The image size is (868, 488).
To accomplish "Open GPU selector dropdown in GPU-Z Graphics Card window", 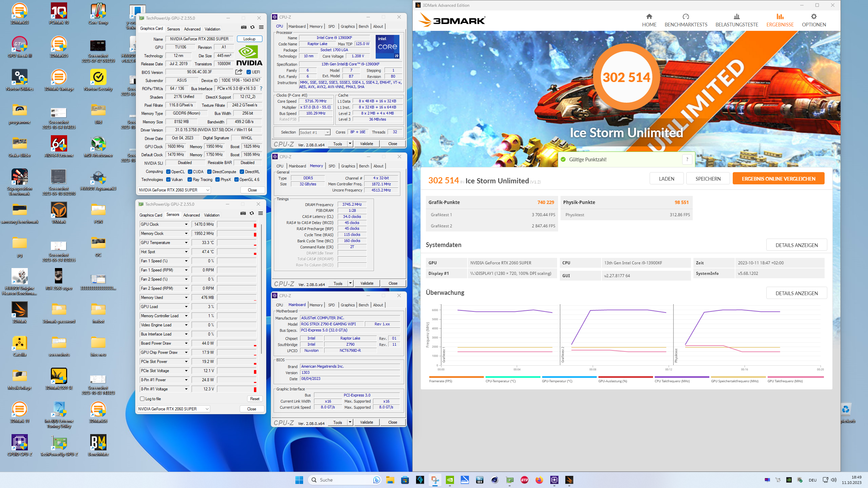I will tap(174, 190).
